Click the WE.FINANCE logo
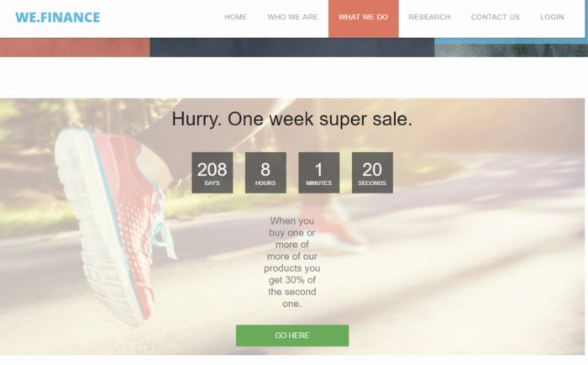Image resolution: width=588 pixels, height=365 pixels. 57,18
